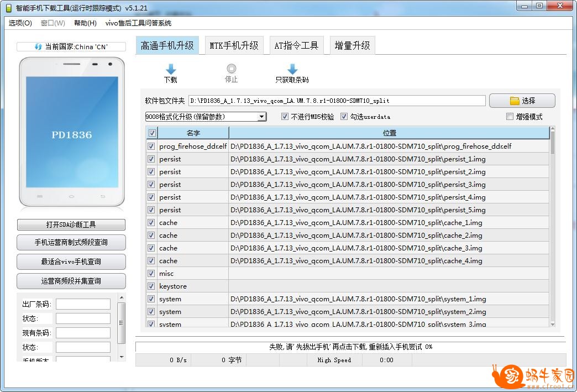Click the '0 字节' bytes status cell
The image size is (577, 392).
[x=218, y=360]
